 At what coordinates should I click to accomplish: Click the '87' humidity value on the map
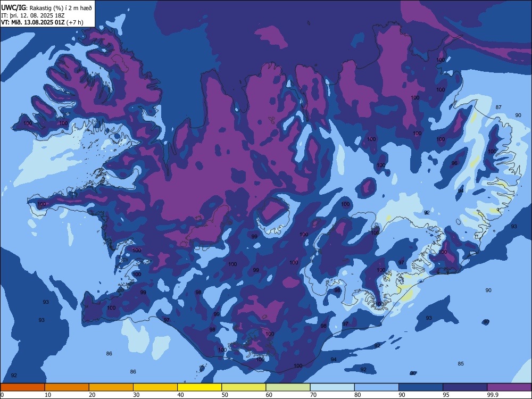498,107
